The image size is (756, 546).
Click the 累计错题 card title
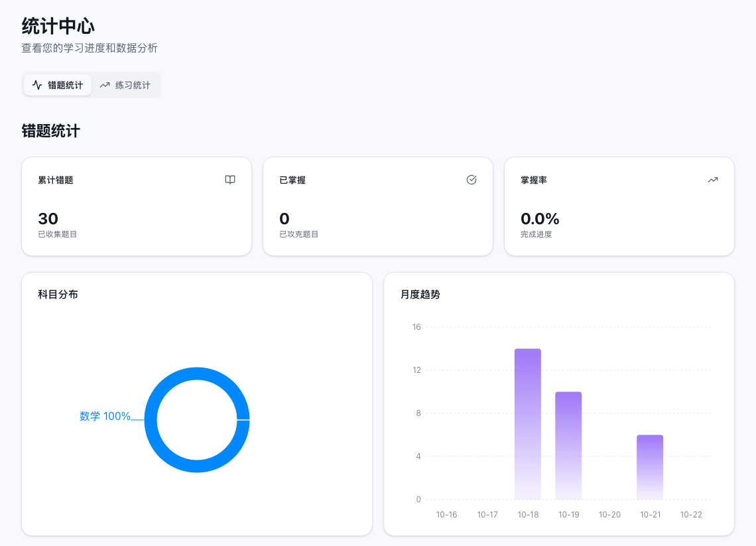click(56, 180)
